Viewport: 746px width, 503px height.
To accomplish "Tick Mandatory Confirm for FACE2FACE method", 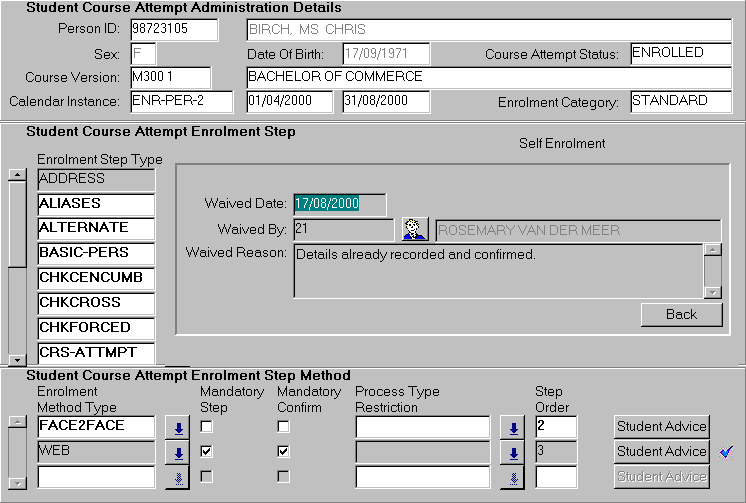I will click(x=283, y=427).
